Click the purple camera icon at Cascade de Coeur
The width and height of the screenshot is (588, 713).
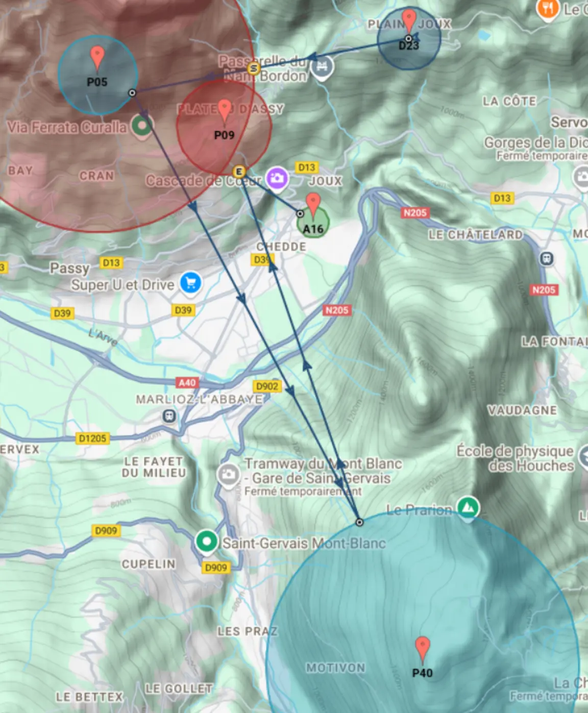277,178
